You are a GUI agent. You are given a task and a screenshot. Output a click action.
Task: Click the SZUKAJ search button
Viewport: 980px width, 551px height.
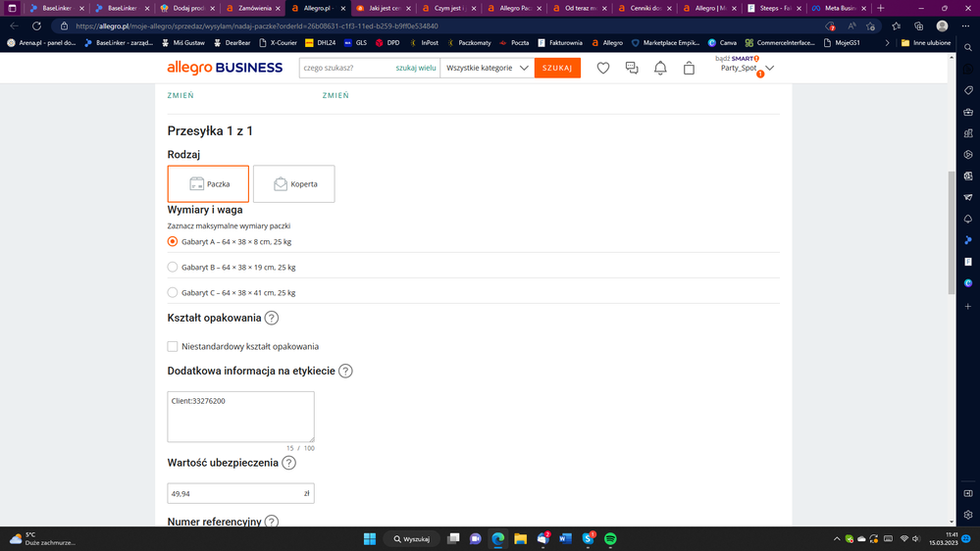pyautogui.click(x=557, y=68)
